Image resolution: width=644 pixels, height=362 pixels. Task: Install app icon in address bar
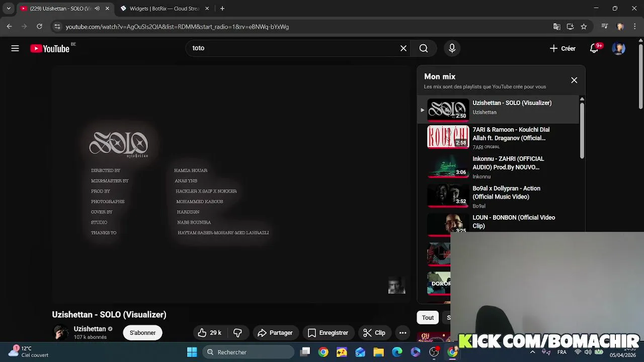tap(570, 27)
